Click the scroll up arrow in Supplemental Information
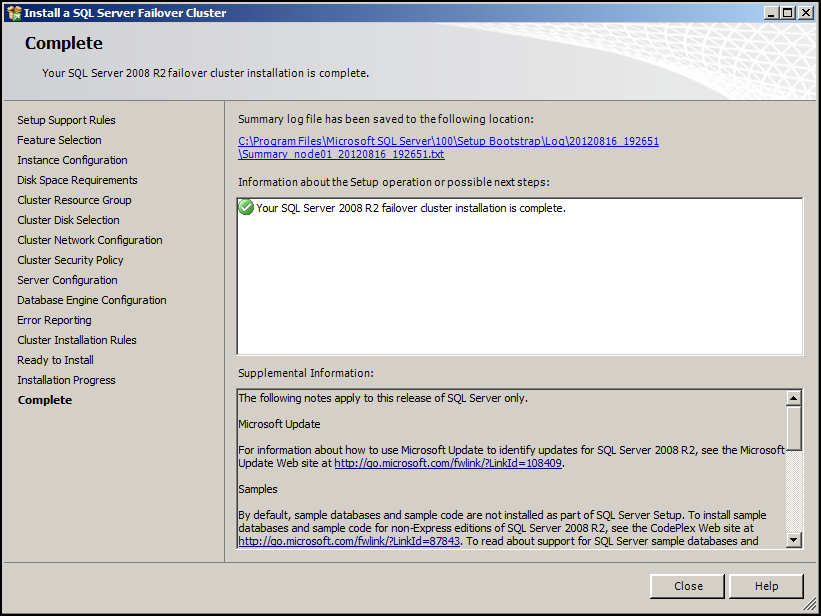 [794, 398]
